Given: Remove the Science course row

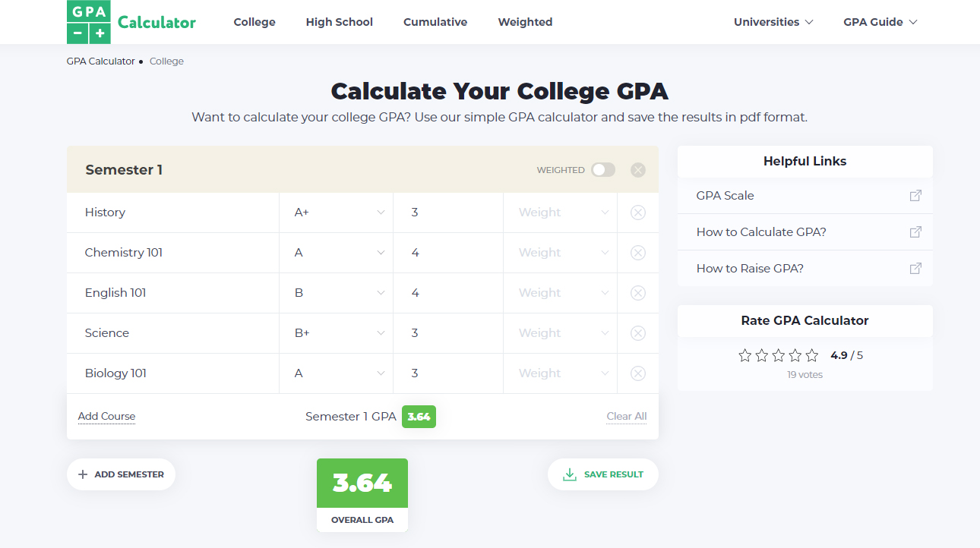Looking at the screenshot, I should [x=638, y=333].
